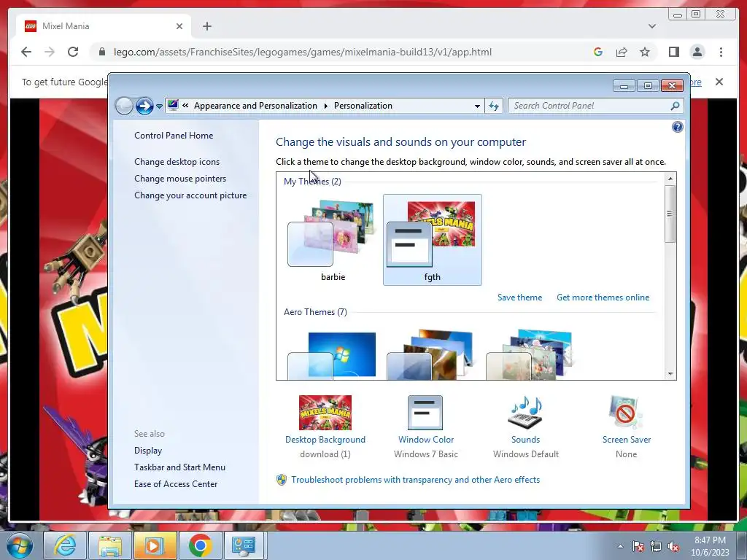Open Chrome three-dot menu
This screenshot has width=747, height=560.
721,52
